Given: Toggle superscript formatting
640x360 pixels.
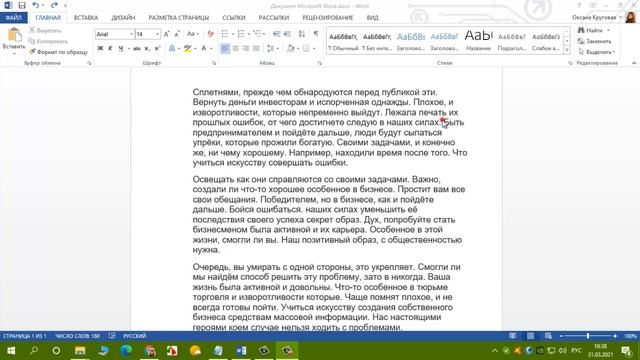Looking at the screenshot, I should coord(157,49).
